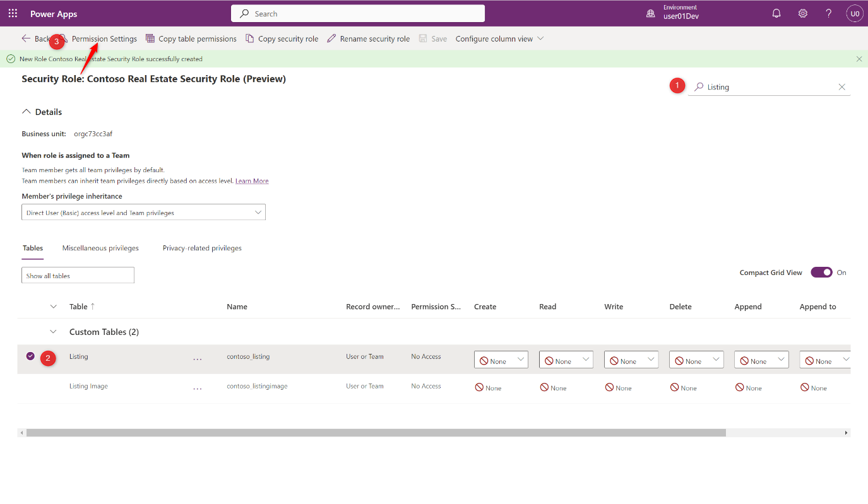Open notifications via the bell icon
The width and height of the screenshot is (868, 504).
pos(776,13)
